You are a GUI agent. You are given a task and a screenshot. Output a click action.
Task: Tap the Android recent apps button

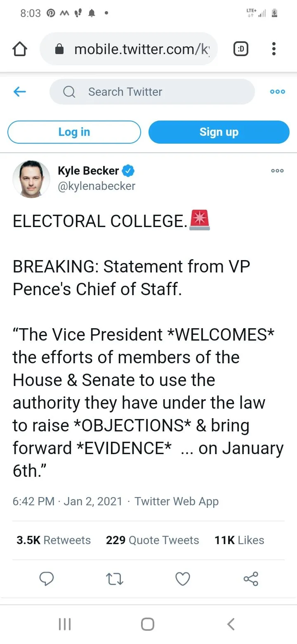click(x=65, y=624)
